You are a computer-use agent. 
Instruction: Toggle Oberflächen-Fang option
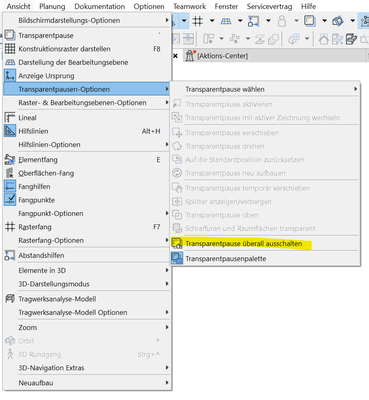point(87,173)
